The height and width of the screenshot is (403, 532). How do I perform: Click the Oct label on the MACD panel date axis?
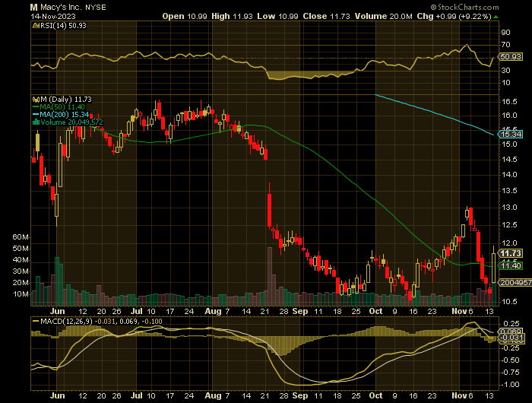[375, 396]
